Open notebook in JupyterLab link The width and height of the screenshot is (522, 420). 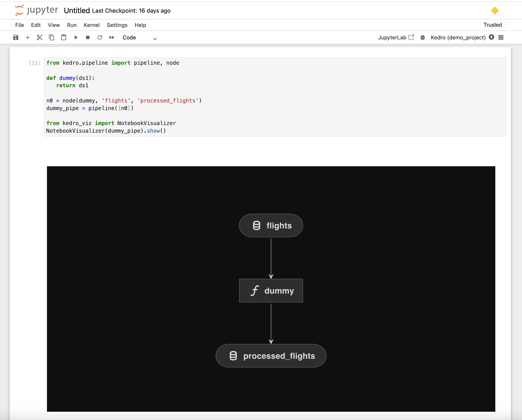[396, 38]
